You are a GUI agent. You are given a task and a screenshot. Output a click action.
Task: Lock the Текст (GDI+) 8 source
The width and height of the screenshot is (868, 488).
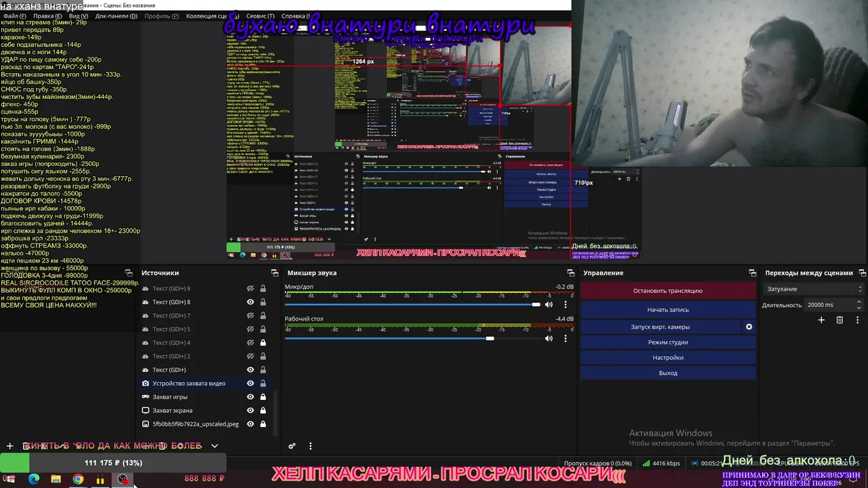pos(263,302)
